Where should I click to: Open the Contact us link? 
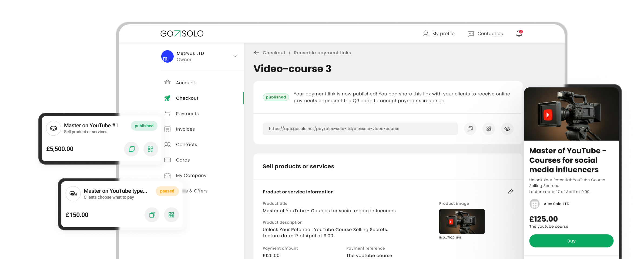coord(490,34)
